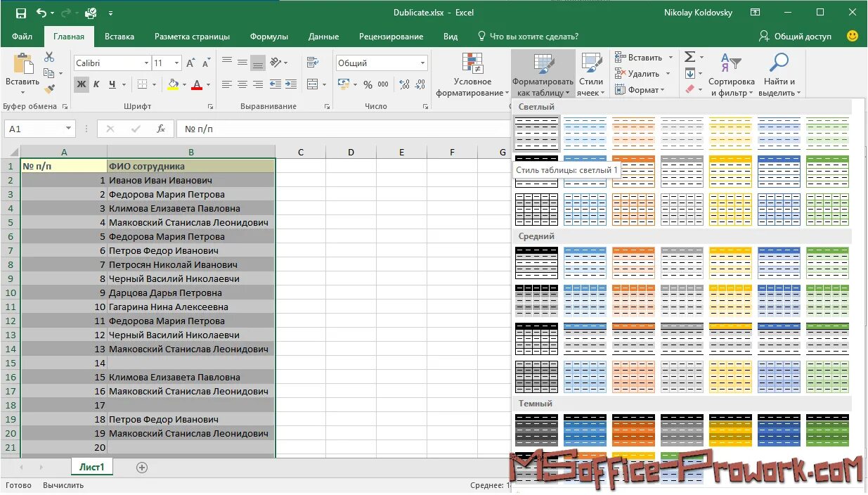This screenshot has height=495, width=868.
Task: Click the Undo arrow icon
Action: tap(41, 13)
